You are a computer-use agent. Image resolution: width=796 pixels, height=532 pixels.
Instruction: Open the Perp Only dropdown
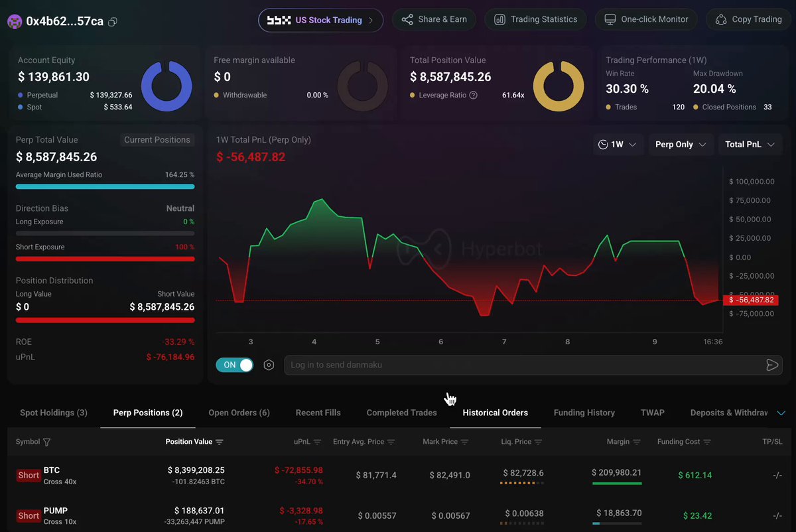pyautogui.click(x=681, y=145)
